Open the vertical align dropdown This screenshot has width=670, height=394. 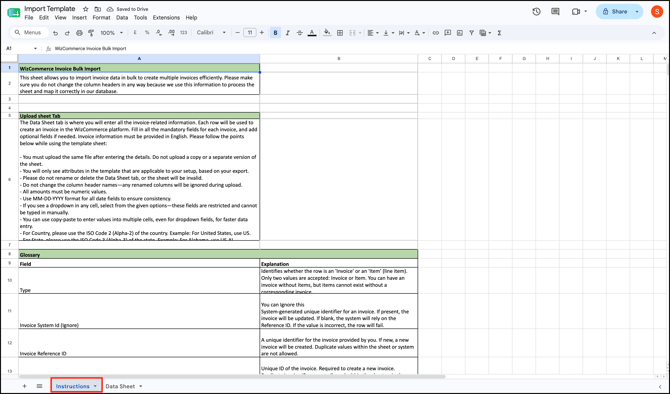[388, 33]
